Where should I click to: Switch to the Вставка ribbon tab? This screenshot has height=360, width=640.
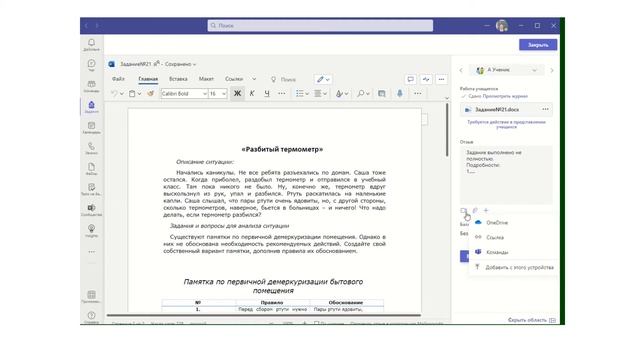click(x=178, y=79)
